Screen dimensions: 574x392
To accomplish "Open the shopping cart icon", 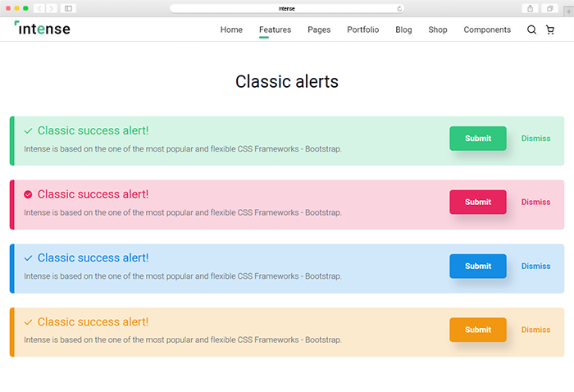I will [x=550, y=30].
